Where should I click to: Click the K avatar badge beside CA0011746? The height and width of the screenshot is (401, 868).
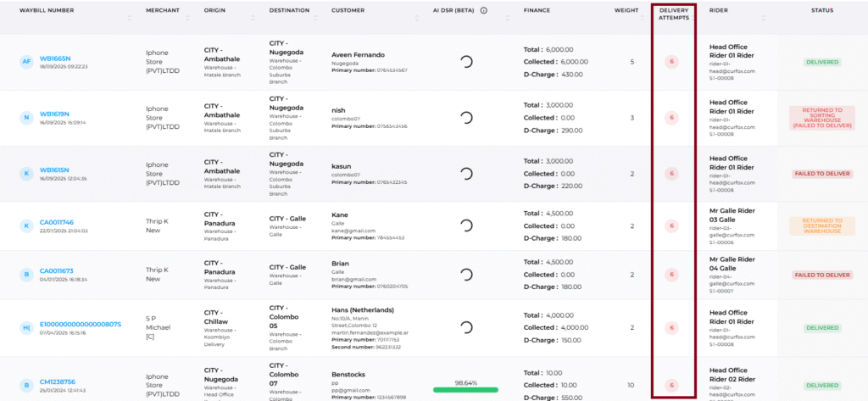point(27,226)
